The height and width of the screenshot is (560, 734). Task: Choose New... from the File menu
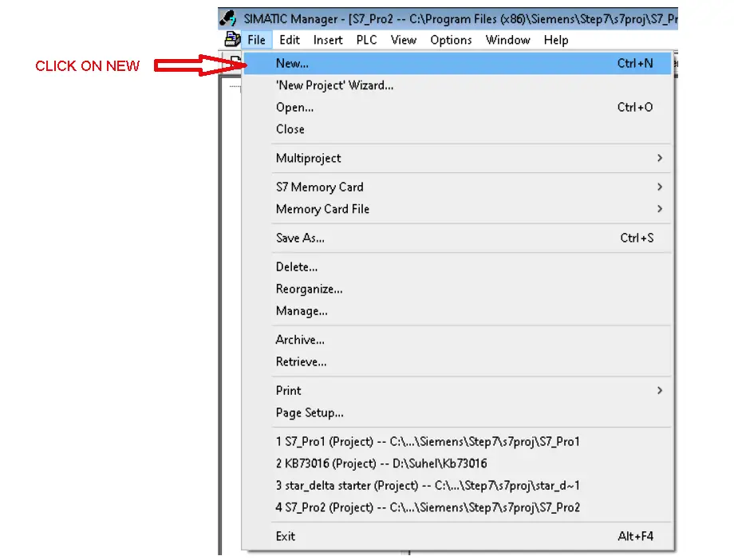[457, 63]
